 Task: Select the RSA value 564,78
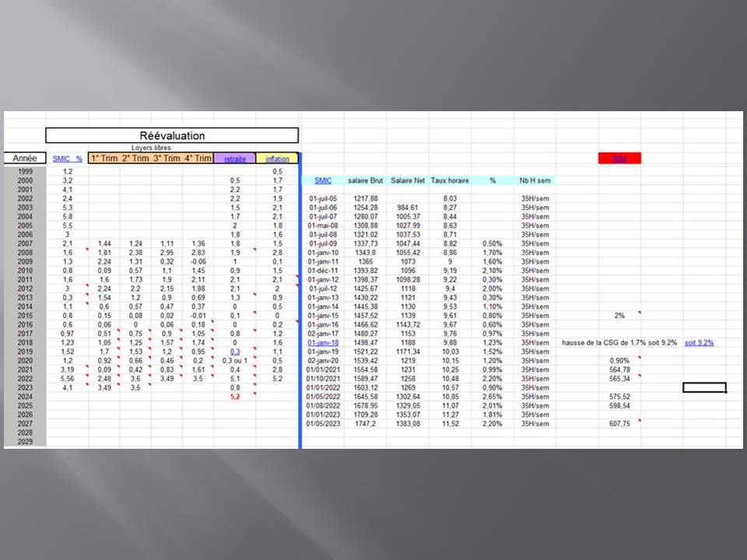coord(619,369)
